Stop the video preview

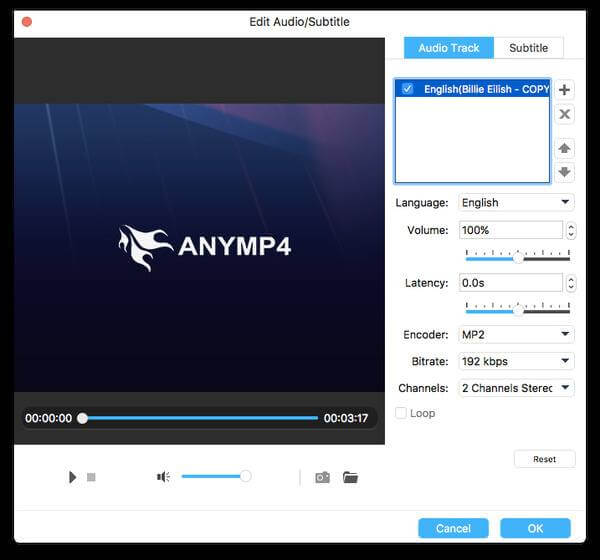click(91, 477)
